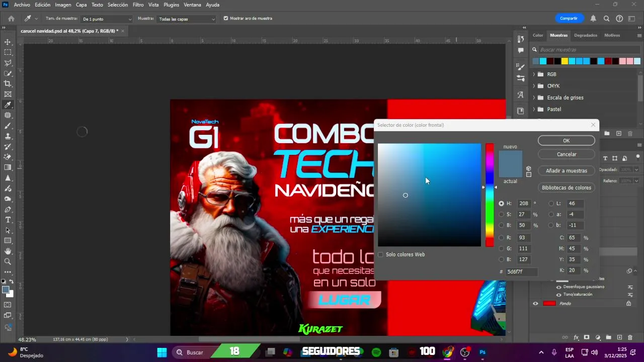Add a layer mask icon

pos(587,337)
